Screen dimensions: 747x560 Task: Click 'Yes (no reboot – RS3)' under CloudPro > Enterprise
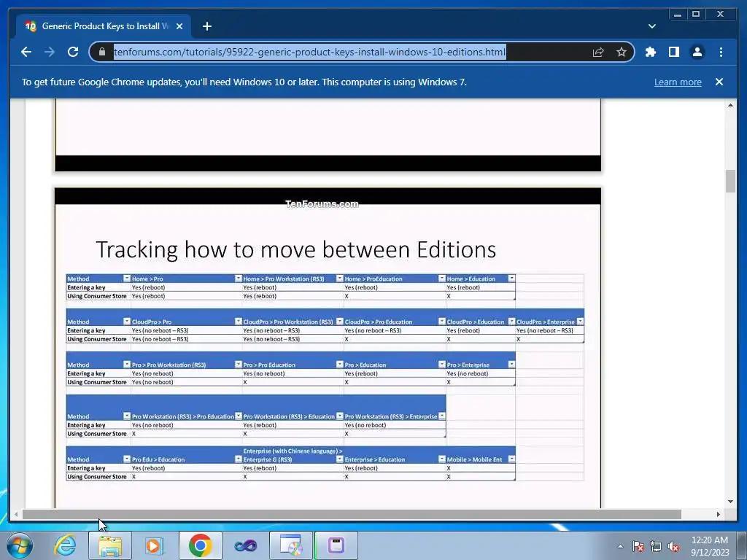click(544, 330)
